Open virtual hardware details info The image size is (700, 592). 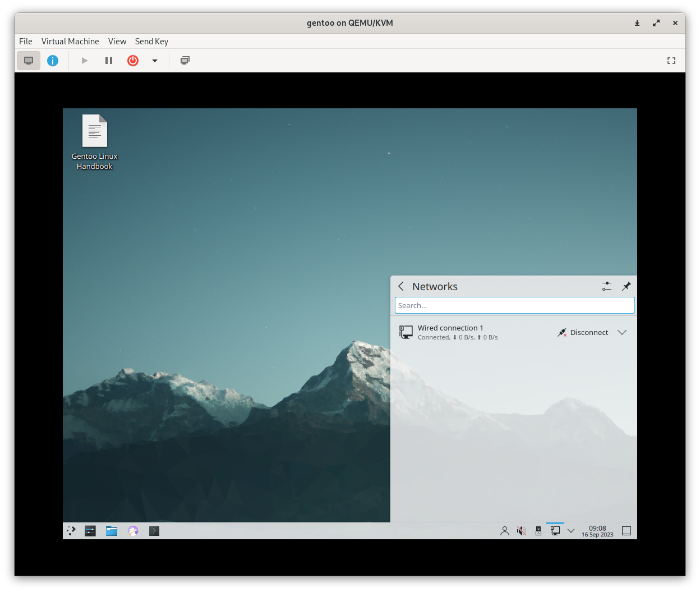53,61
